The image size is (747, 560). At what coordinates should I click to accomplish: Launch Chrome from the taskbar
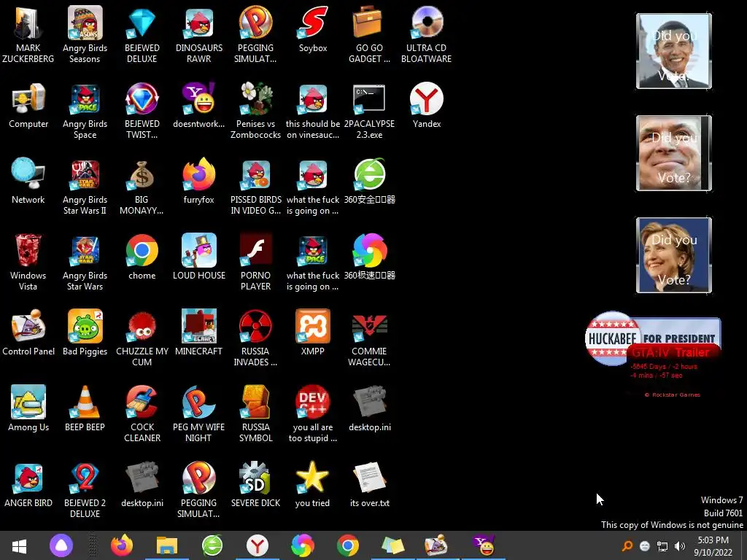click(x=348, y=545)
